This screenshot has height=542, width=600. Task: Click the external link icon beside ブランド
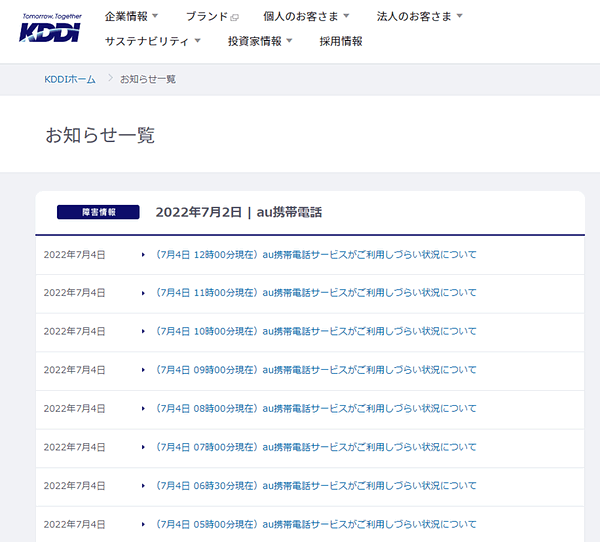coord(235,17)
